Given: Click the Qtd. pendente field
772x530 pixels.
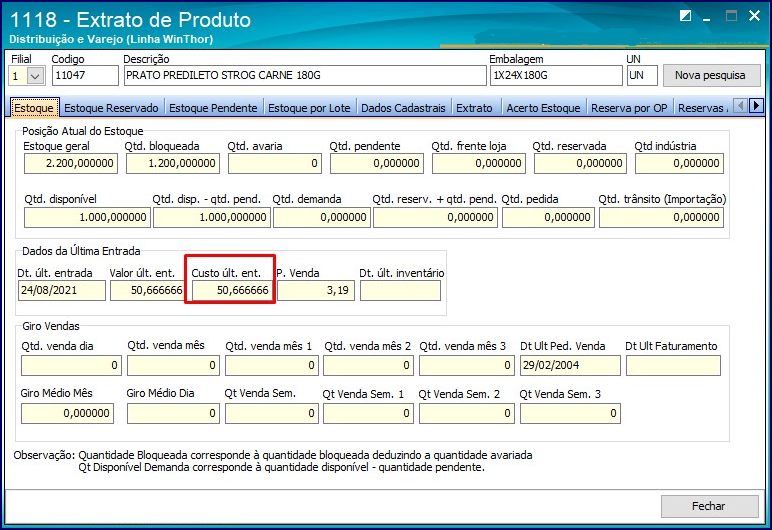Looking at the screenshot, I should [377, 164].
